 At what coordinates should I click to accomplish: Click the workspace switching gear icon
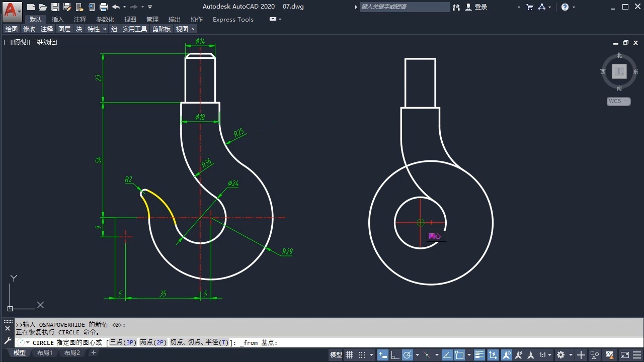pyautogui.click(x=561, y=354)
